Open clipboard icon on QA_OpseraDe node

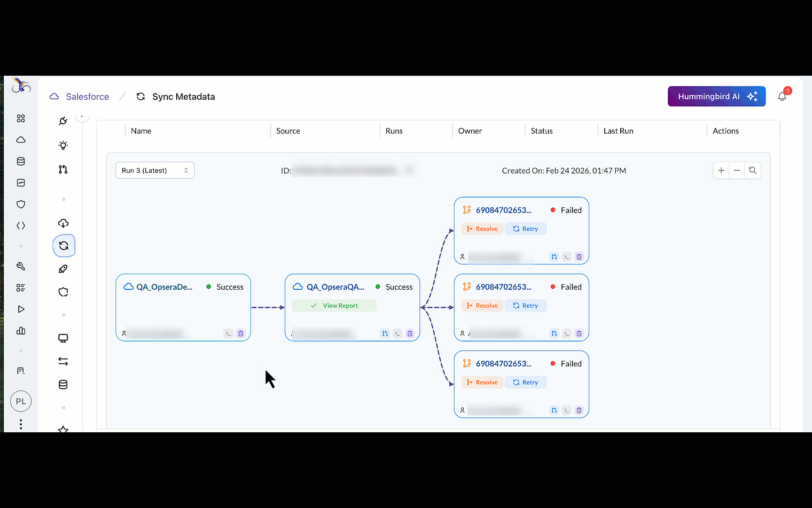(x=241, y=333)
